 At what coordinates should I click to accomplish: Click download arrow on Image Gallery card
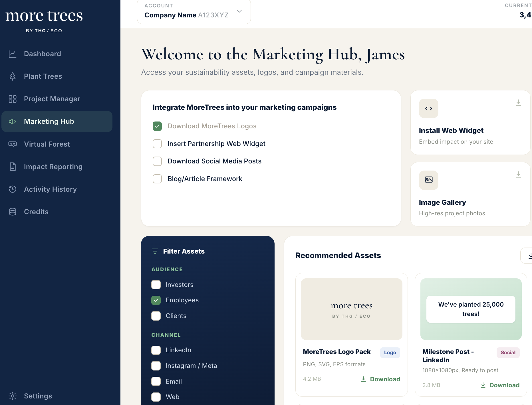tap(519, 175)
